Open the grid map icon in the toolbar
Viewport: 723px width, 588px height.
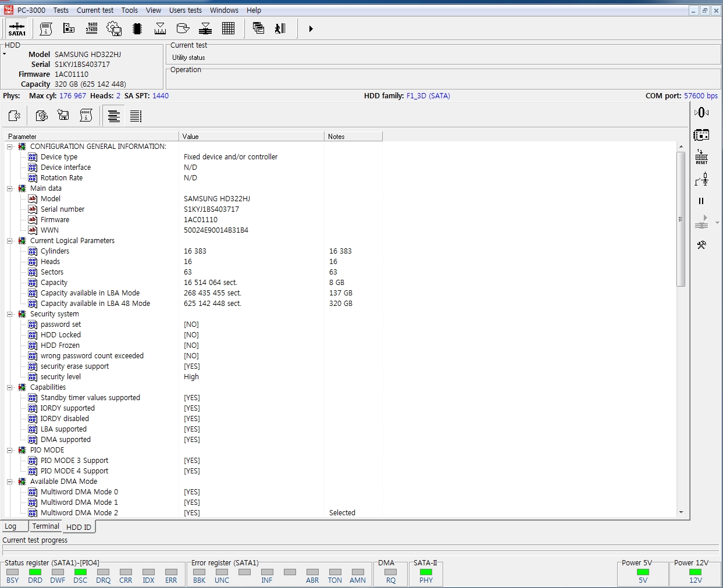[x=228, y=28]
